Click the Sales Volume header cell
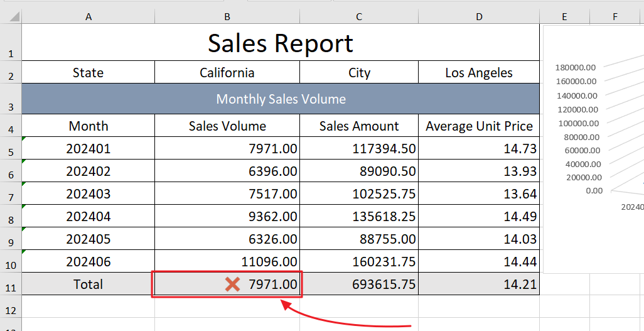This screenshot has width=644, height=331. 227,126
